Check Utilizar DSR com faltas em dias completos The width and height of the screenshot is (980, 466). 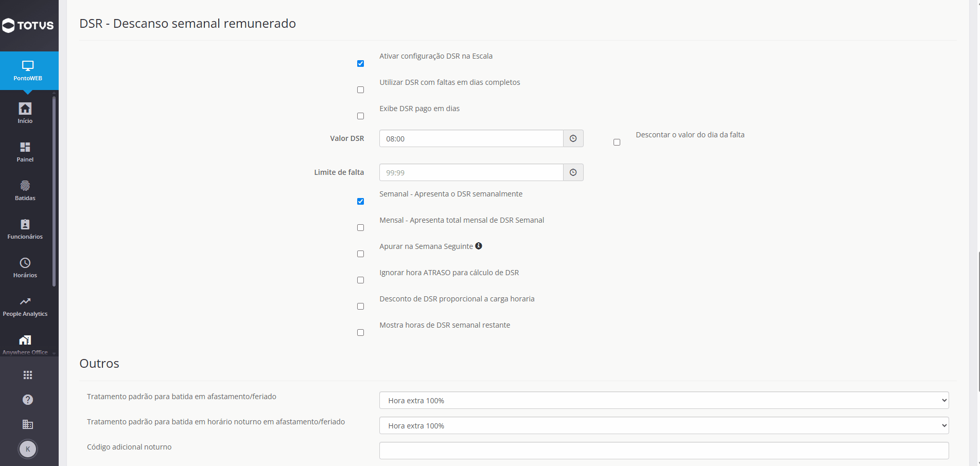[360, 89]
